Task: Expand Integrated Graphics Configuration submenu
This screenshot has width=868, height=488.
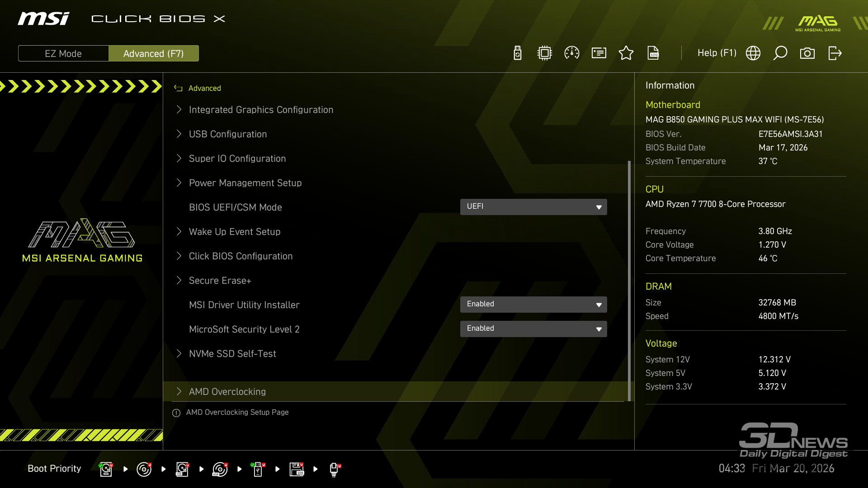Action: (261, 110)
